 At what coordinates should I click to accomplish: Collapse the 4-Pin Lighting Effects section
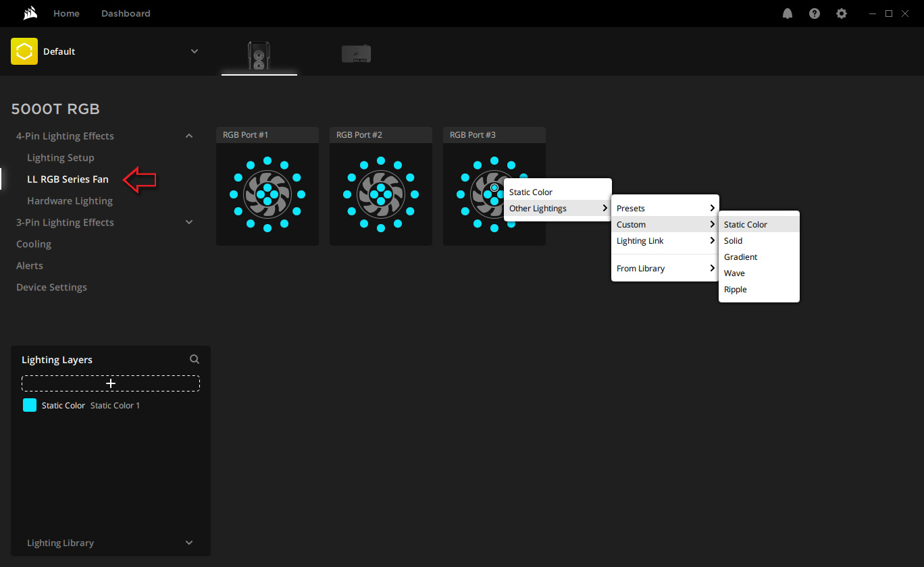tap(189, 136)
